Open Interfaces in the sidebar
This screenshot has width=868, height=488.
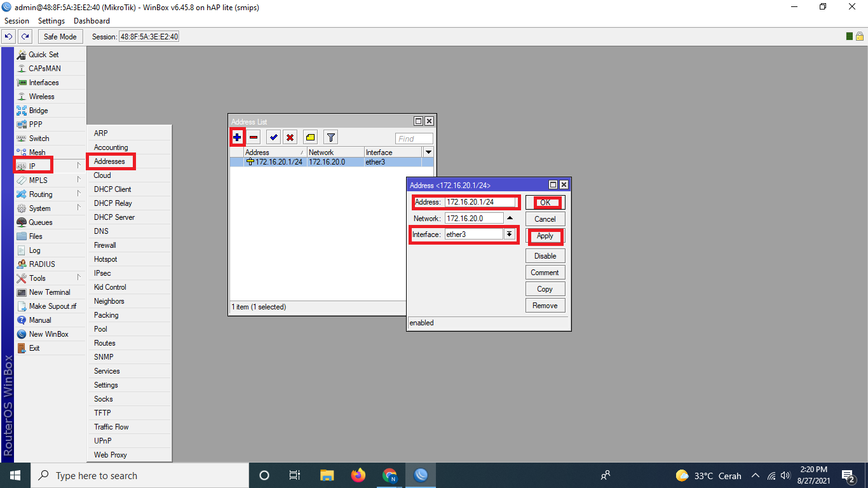click(x=50, y=83)
